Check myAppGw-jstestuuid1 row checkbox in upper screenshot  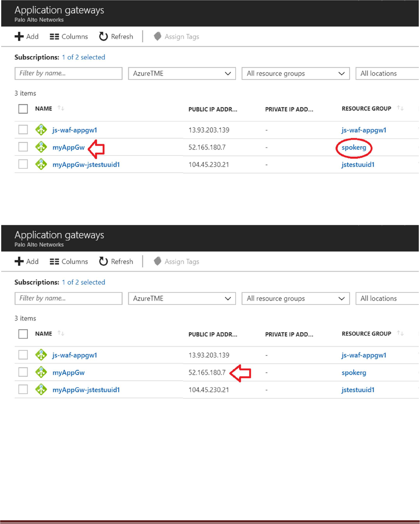(x=23, y=164)
